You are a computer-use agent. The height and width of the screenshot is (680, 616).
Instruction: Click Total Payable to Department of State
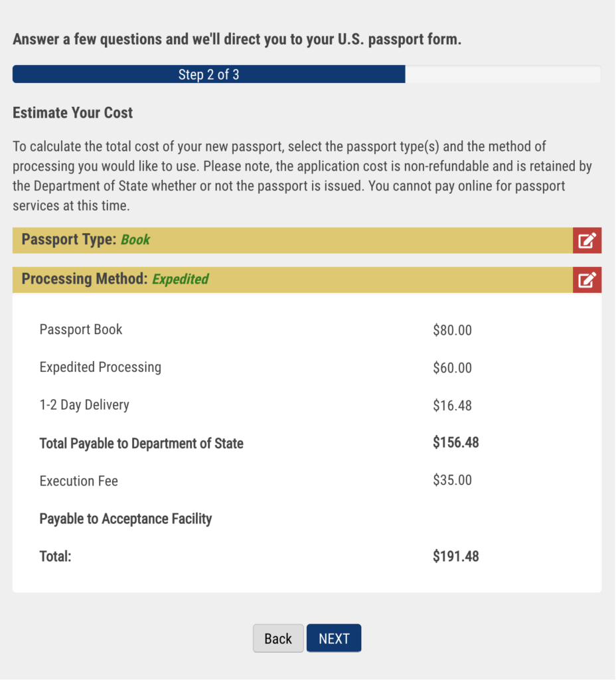click(x=141, y=444)
